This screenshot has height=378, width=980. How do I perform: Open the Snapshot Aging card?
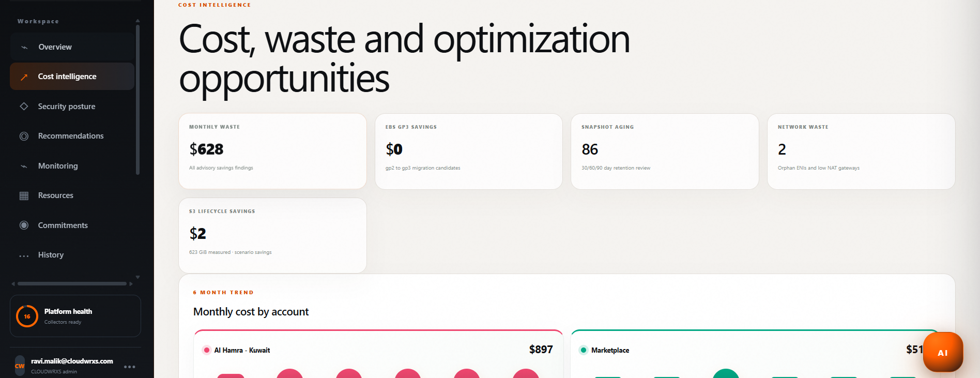665,152
